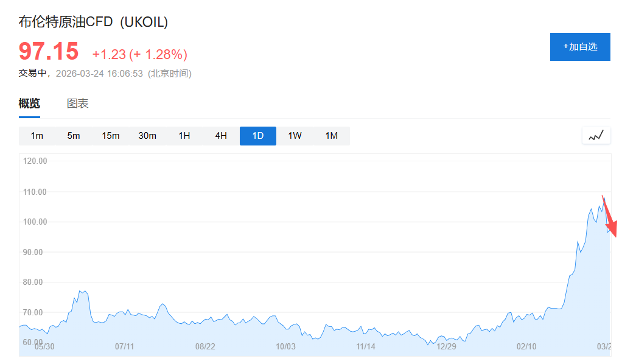Add UKOIL to watchlist with +加自选

tap(579, 47)
